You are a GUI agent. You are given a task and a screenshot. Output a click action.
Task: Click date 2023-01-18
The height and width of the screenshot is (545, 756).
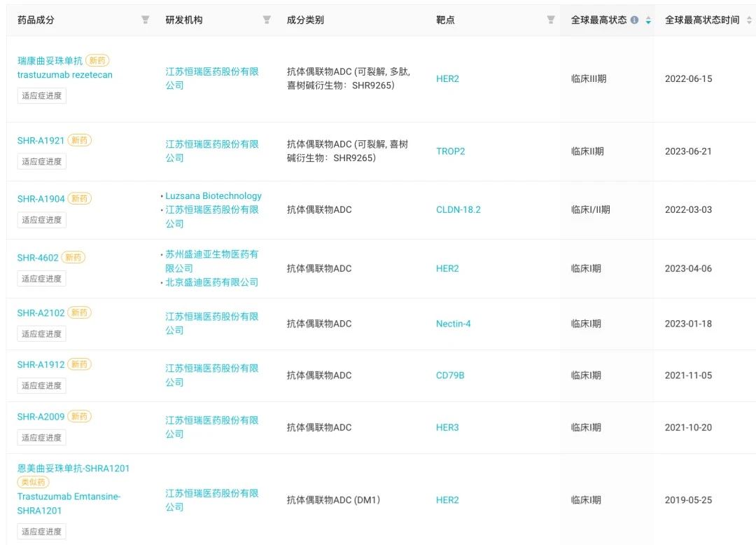click(x=689, y=324)
